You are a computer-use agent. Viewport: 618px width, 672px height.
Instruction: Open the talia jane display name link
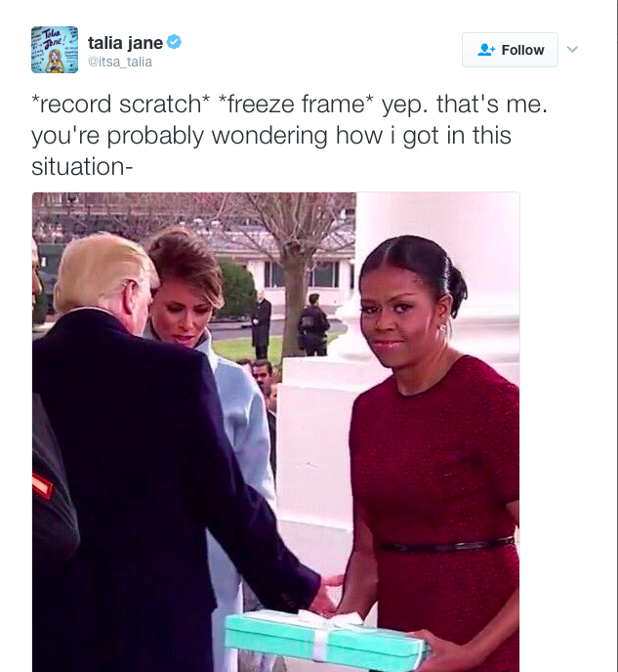click(125, 43)
